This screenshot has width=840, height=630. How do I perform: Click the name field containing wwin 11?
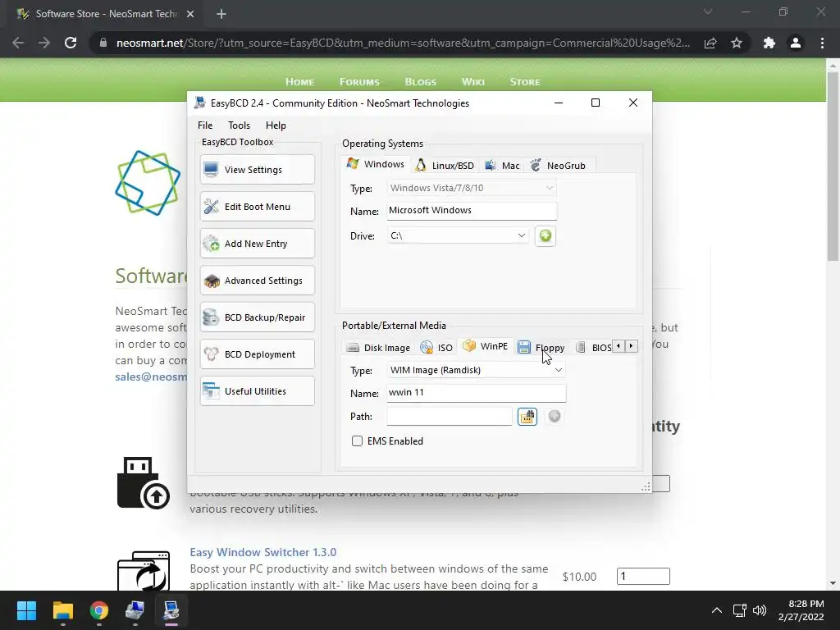point(476,393)
